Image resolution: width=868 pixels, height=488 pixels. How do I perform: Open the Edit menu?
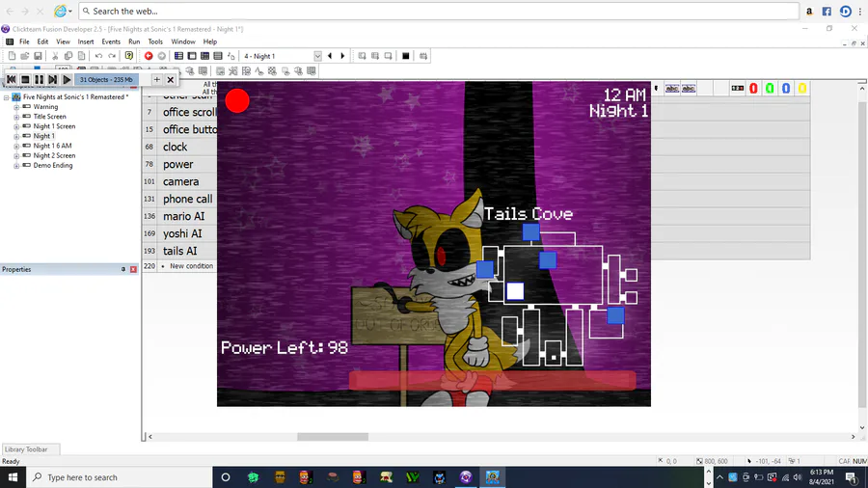pos(42,41)
